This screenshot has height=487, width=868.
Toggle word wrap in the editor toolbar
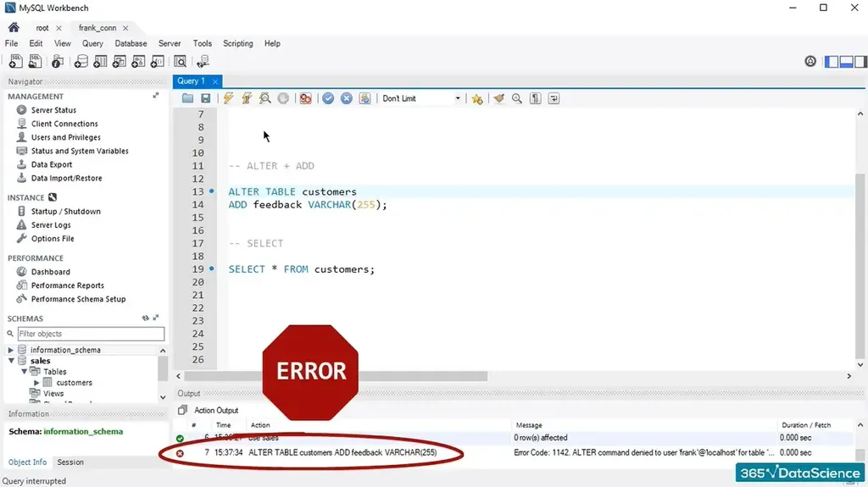554,98
